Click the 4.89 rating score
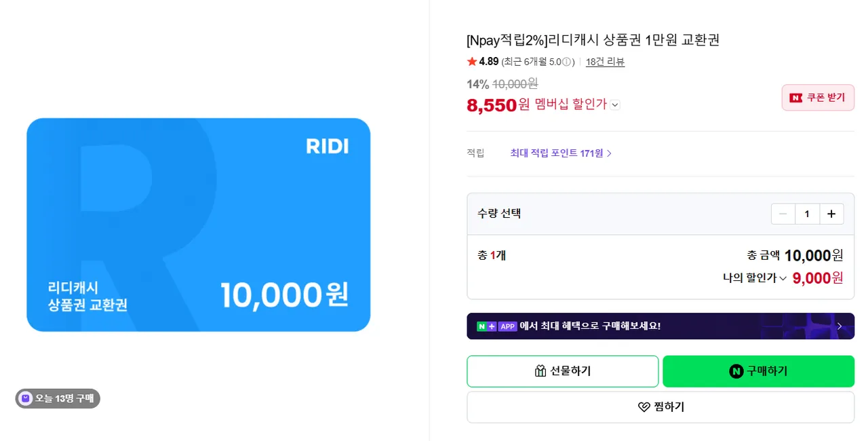This screenshot has width=868, height=441. (489, 62)
